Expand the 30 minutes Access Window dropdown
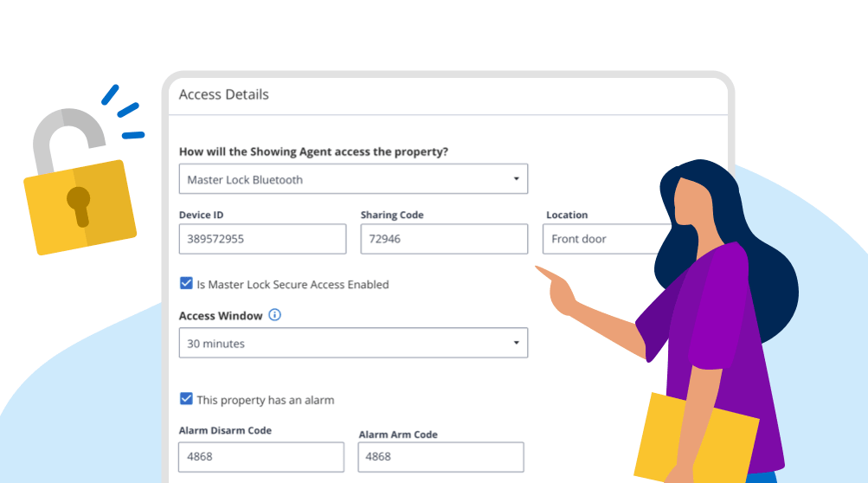 tap(353, 343)
